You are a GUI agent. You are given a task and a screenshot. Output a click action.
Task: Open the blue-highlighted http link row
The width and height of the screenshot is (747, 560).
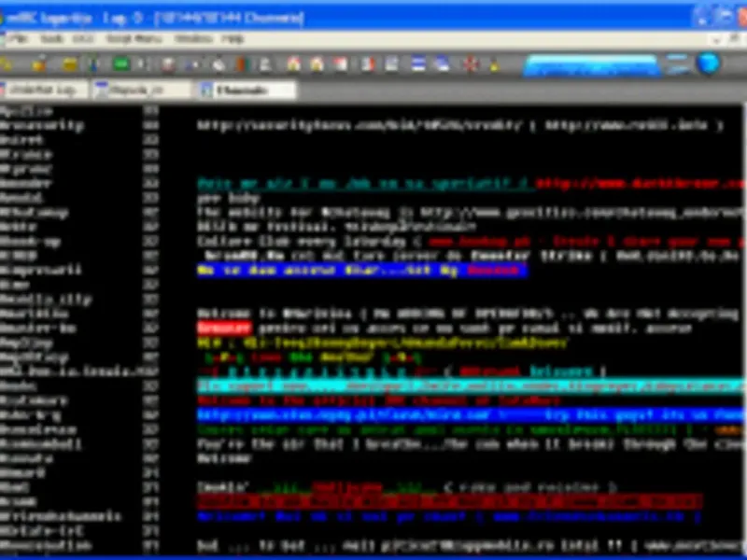(471, 415)
